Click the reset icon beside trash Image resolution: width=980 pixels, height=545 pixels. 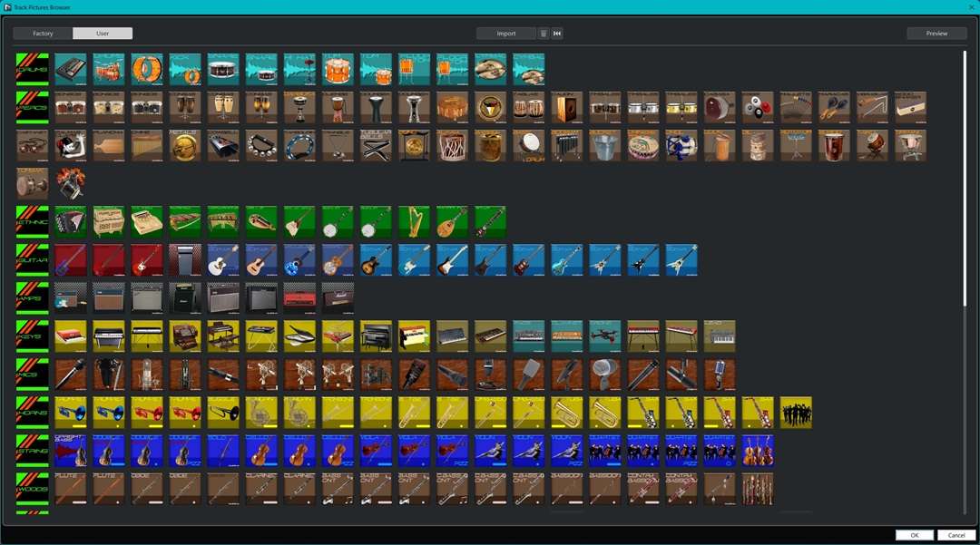coord(557,34)
